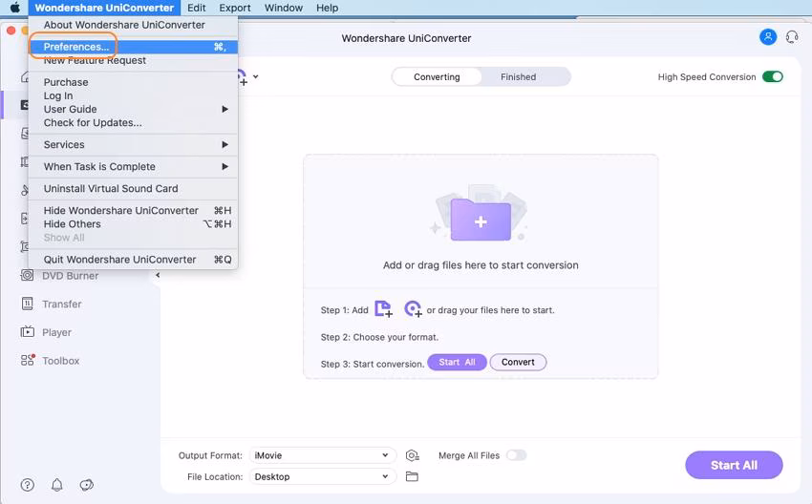Click the Add disc icon in Step 1
The image size is (812, 504).
click(x=413, y=308)
